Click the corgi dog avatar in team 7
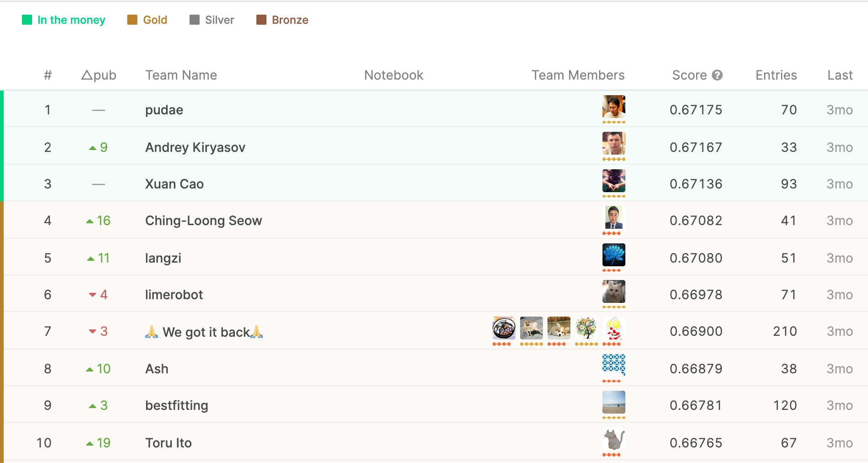The height and width of the screenshot is (463, 868). [x=559, y=328]
